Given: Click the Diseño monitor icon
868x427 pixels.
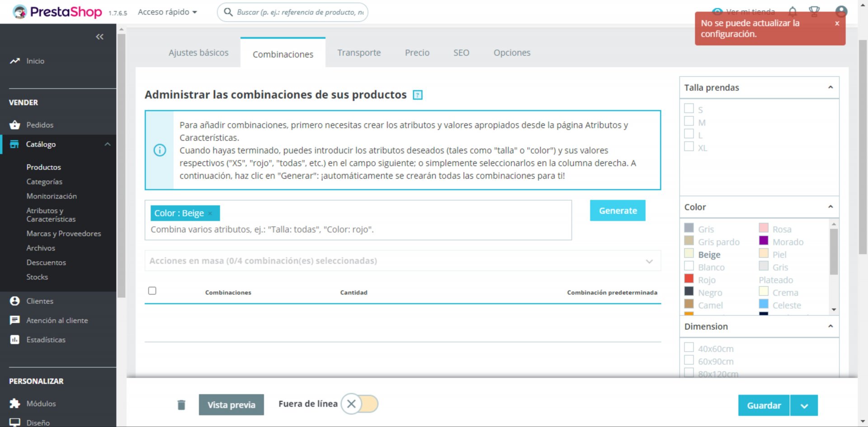Looking at the screenshot, I should tap(15, 422).
